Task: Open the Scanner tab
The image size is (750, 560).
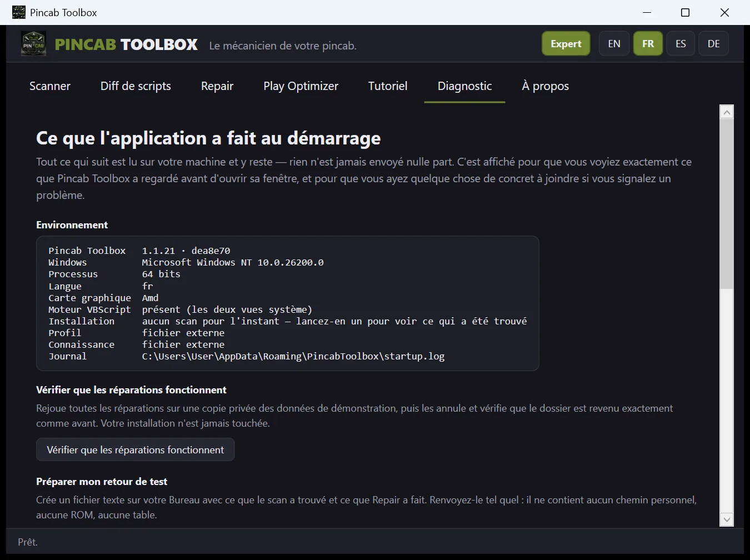Action: [x=50, y=86]
